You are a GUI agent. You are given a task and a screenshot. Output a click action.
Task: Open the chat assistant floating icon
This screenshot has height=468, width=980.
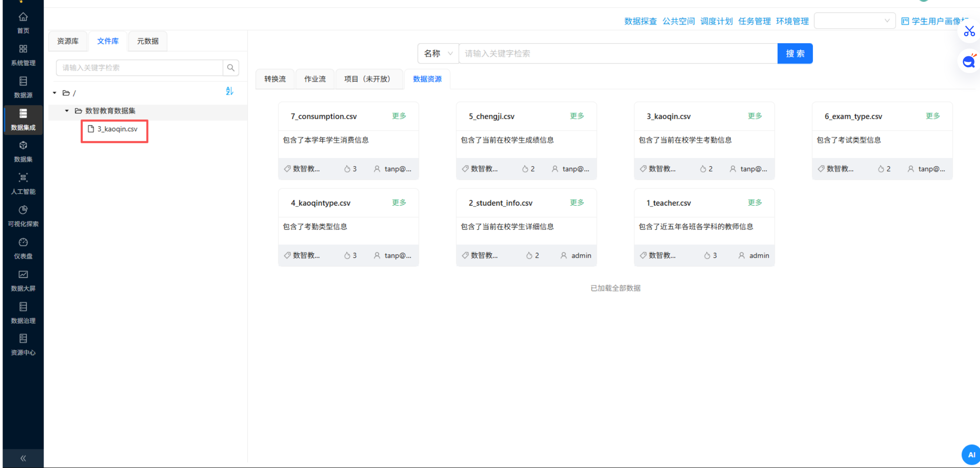pos(969,61)
